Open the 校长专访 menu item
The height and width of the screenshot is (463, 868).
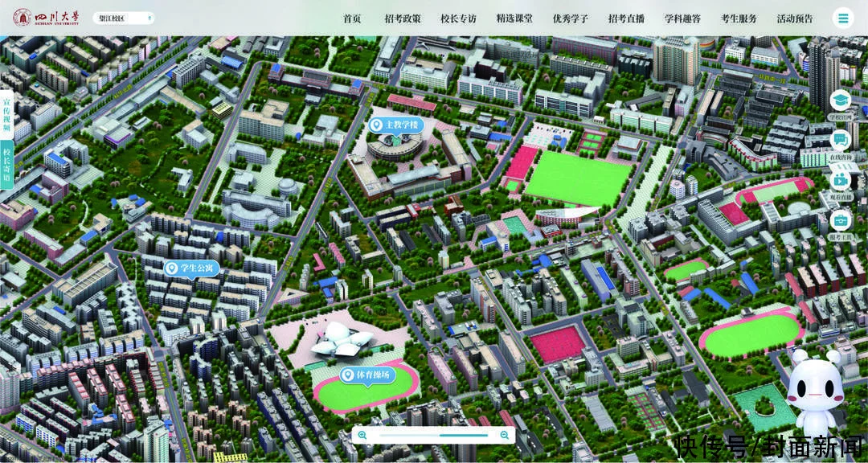pyautogui.click(x=458, y=18)
